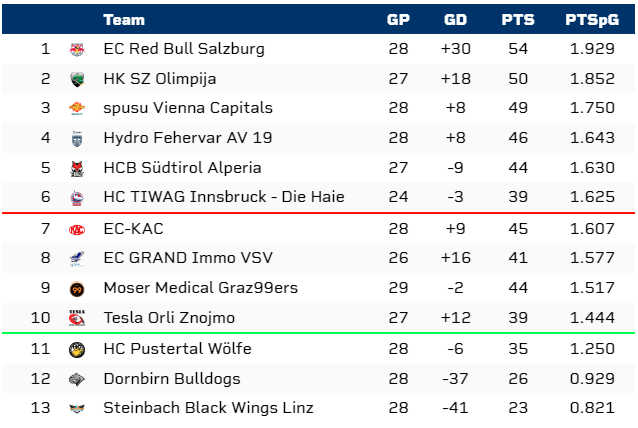Screen dimensions: 638x428
Task: Click the Moser Medical Graz99ers logo
Action: [x=77, y=289]
